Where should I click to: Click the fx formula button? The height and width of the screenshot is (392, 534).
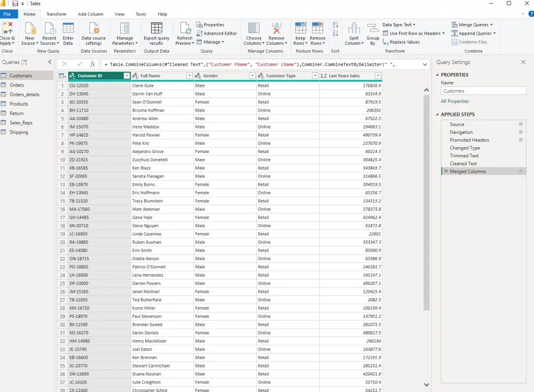point(92,64)
